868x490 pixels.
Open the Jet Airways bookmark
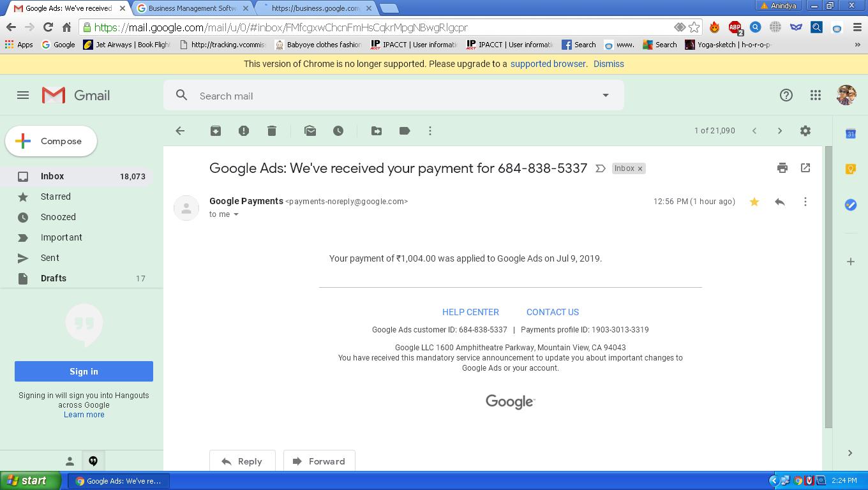(x=127, y=45)
